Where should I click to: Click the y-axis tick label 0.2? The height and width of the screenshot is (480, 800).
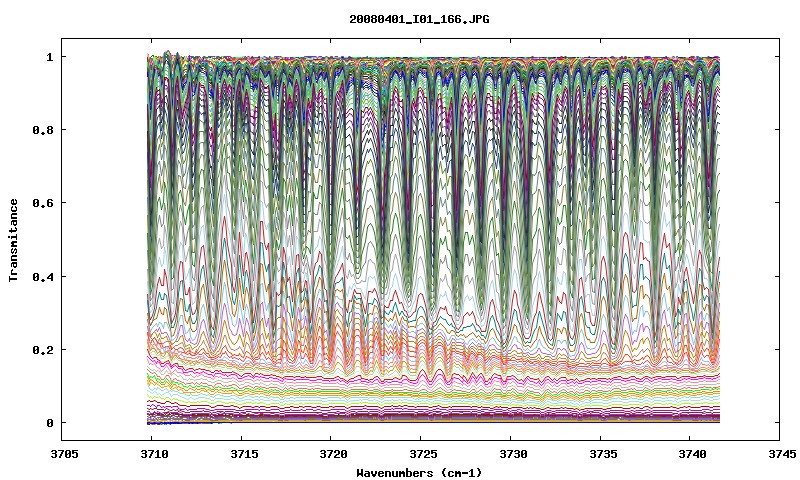pos(43,350)
